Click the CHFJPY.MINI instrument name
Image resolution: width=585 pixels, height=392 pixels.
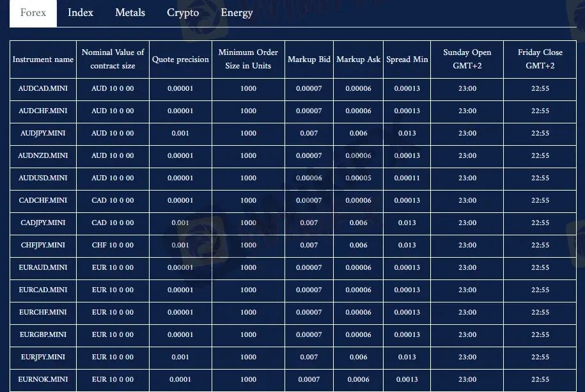(43, 245)
